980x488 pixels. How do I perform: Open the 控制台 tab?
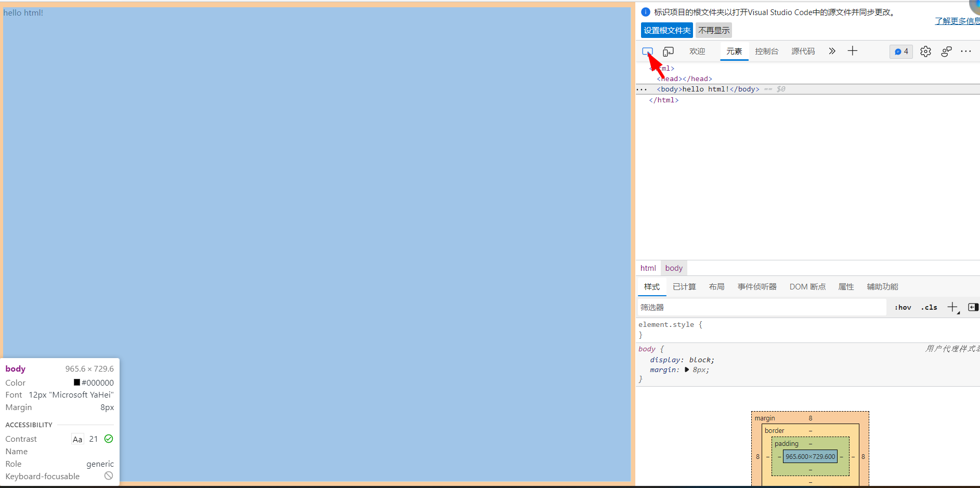(767, 51)
